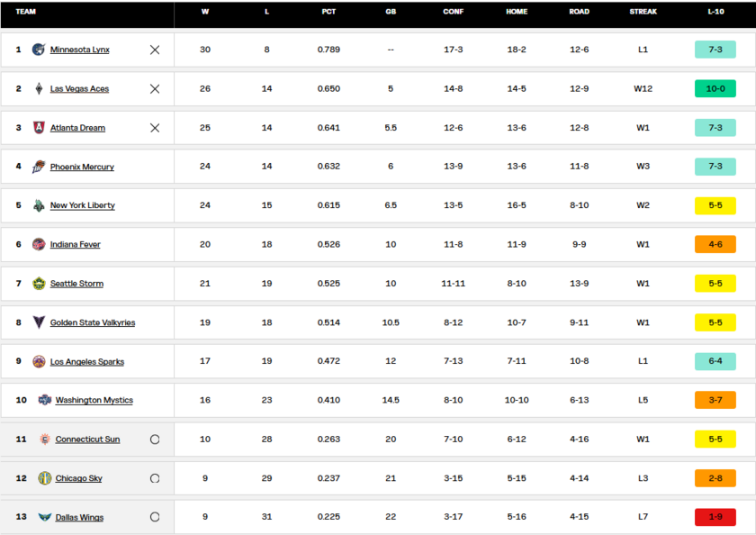Click the Chicago Sky logo icon
The height and width of the screenshot is (535, 756).
click(x=44, y=478)
